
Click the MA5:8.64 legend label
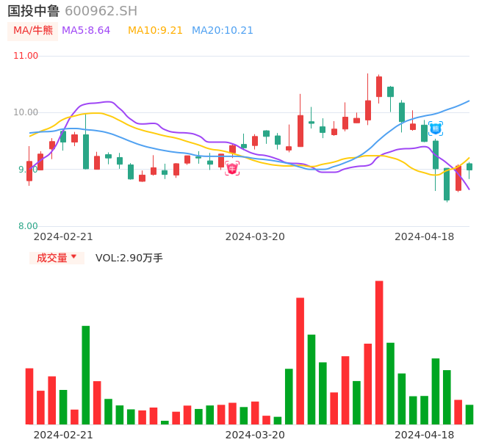click(x=86, y=31)
